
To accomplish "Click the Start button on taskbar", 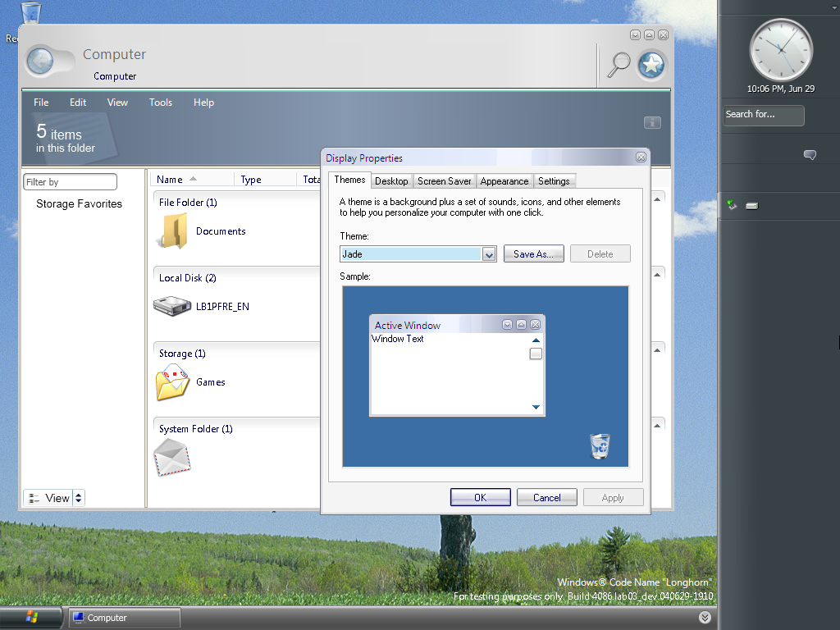I will 32,617.
